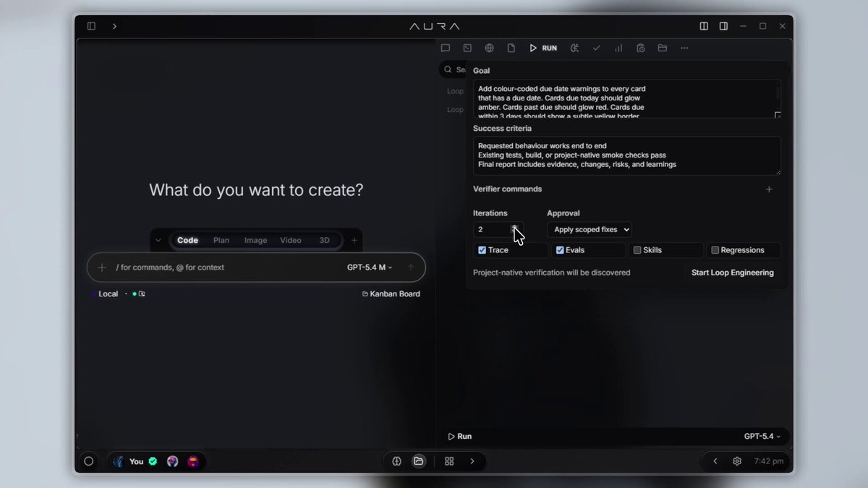Click the forward chevron in title bar
The width and height of the screenshot is (868, 488).
[x=114, y=26]
